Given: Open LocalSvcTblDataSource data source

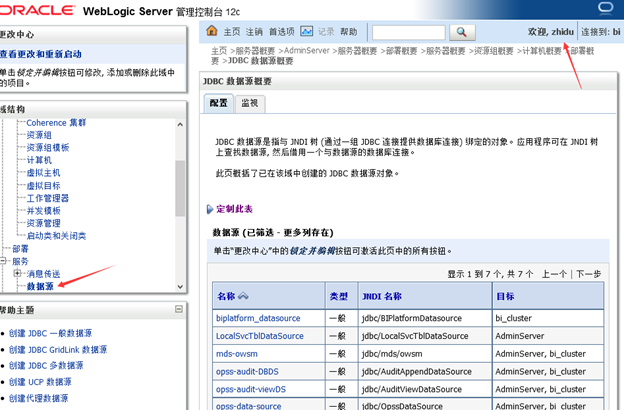Looking at the screenshot, I should pyautogui.click(x=260, y=336).
